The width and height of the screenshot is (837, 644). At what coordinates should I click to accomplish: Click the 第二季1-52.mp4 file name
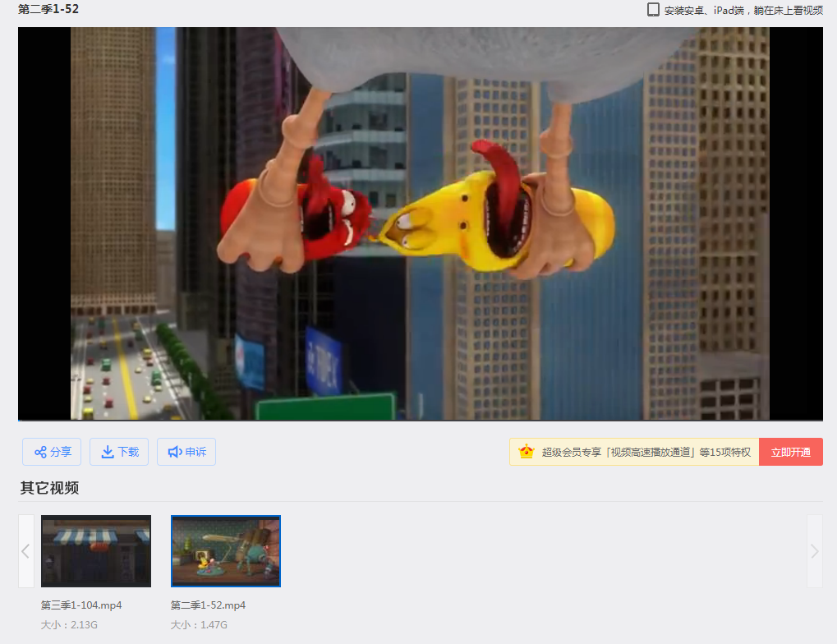pos(208,605)
